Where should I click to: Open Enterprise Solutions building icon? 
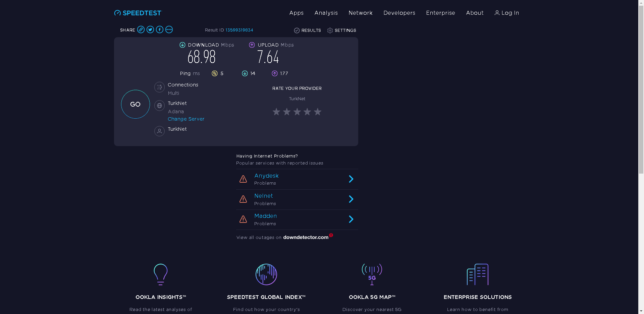478,274
